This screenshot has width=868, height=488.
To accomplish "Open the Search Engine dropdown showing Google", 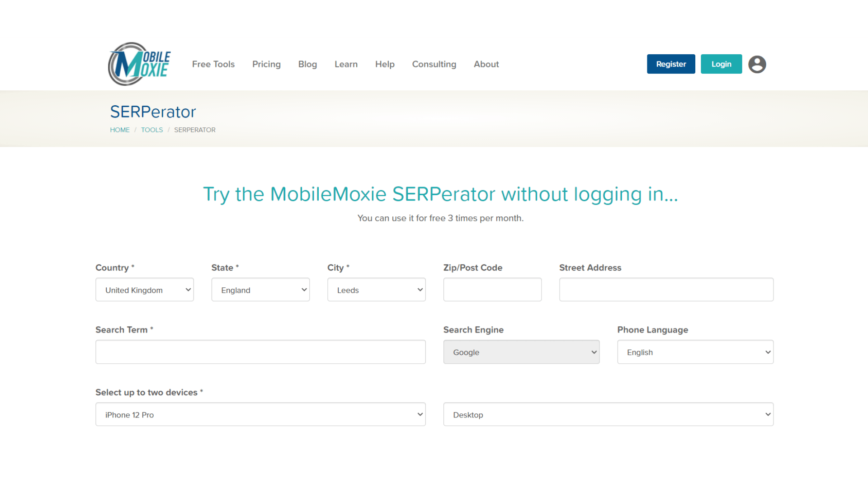I will 521,352.
